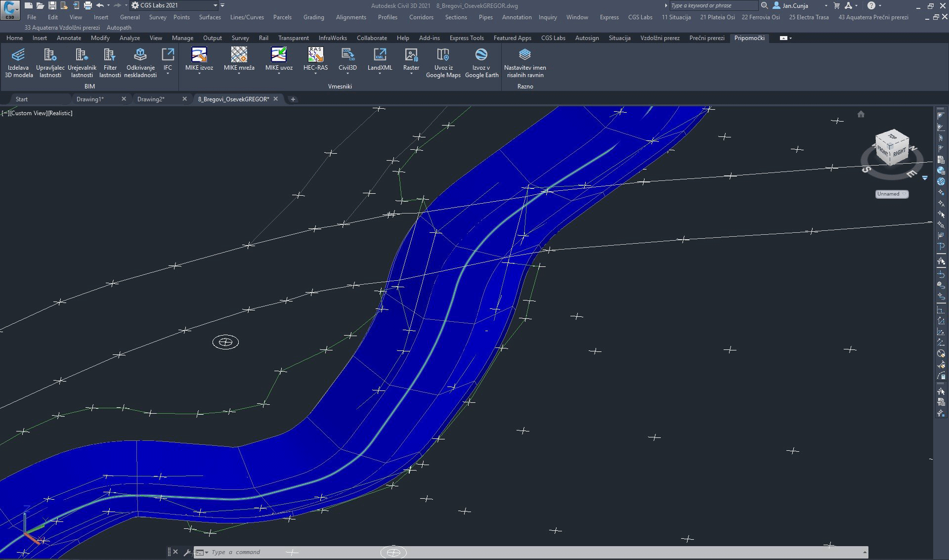Click the Filter lastnosti icon
This screenshot has height=560, width=949.
point(110,55)
